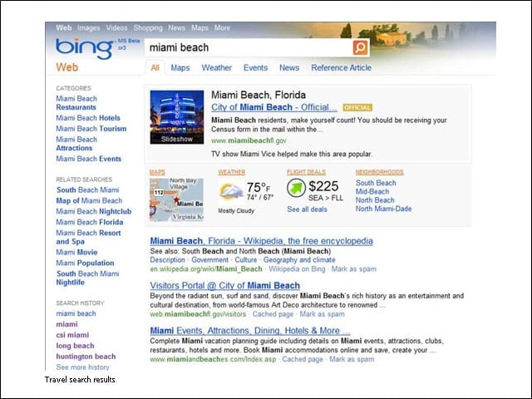Open the More menu item

pos(222,27)
